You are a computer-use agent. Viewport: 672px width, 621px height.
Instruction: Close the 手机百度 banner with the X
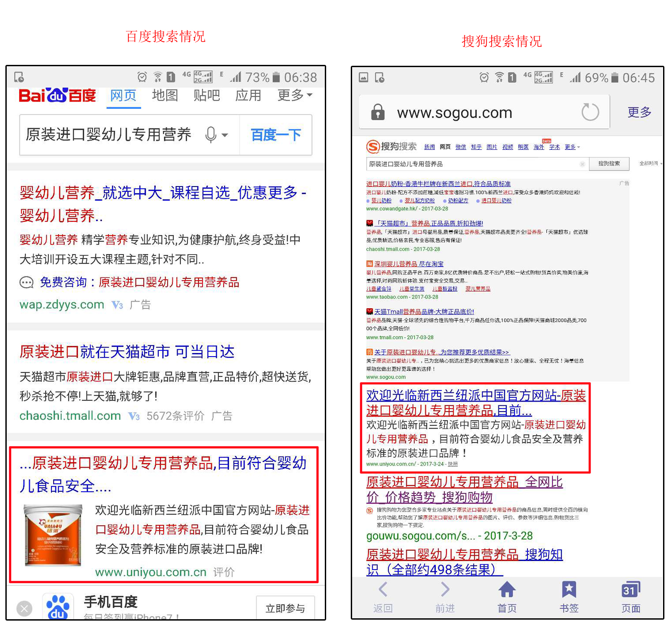point(24,608)
